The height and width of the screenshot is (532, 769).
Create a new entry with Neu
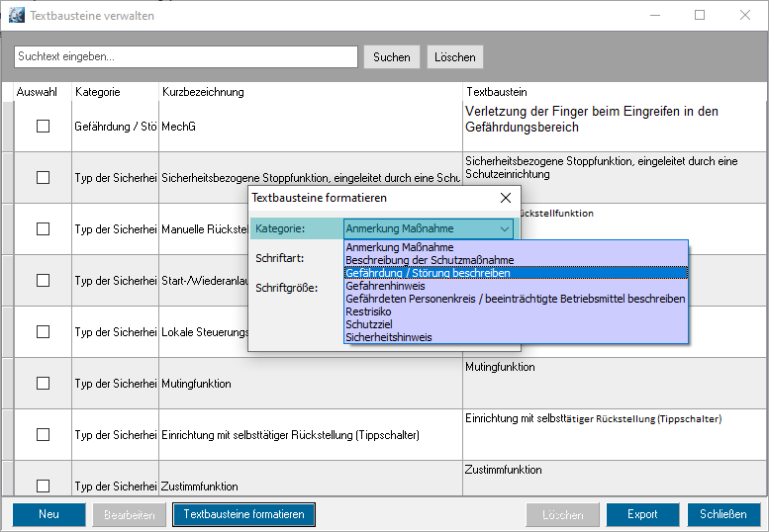48,515
